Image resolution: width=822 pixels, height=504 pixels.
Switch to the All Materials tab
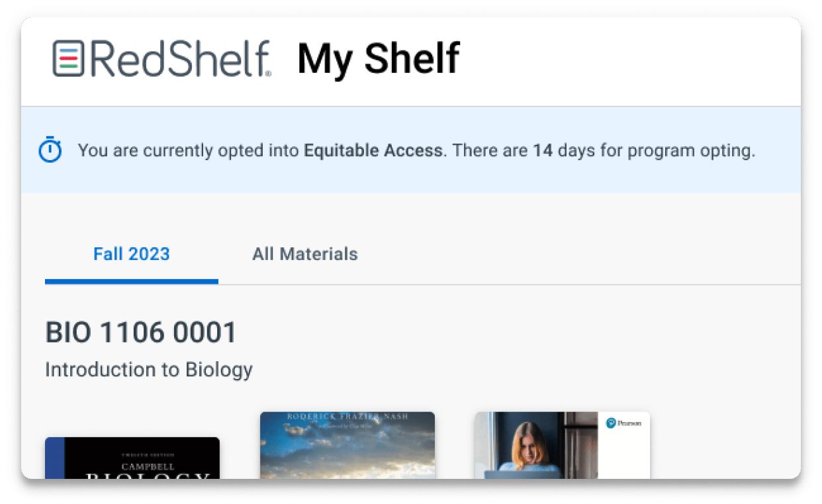click(304, 254)
